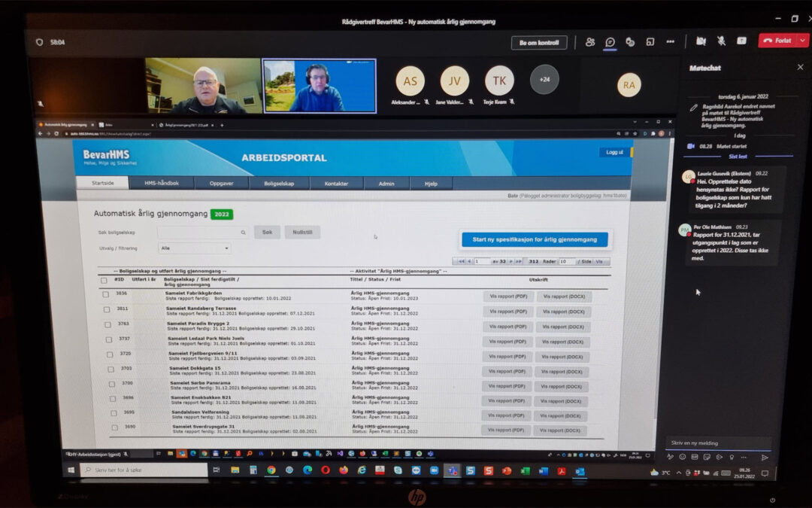Click the Chrome icon in Windows taskbar
812x508 pixels.
271,470
